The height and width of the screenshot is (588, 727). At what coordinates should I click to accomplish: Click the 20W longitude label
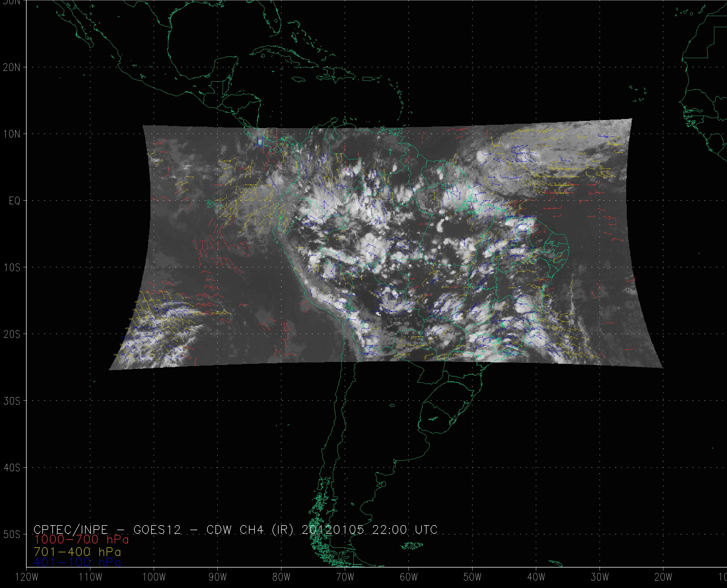[663, 577]
